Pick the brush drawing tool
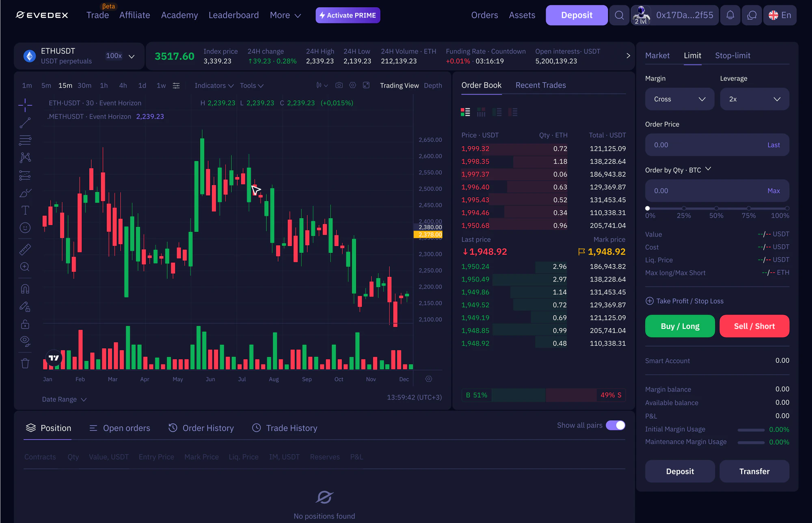Image resolution: width=812 pixels, height=523 pixels. (x=25, y=193)
